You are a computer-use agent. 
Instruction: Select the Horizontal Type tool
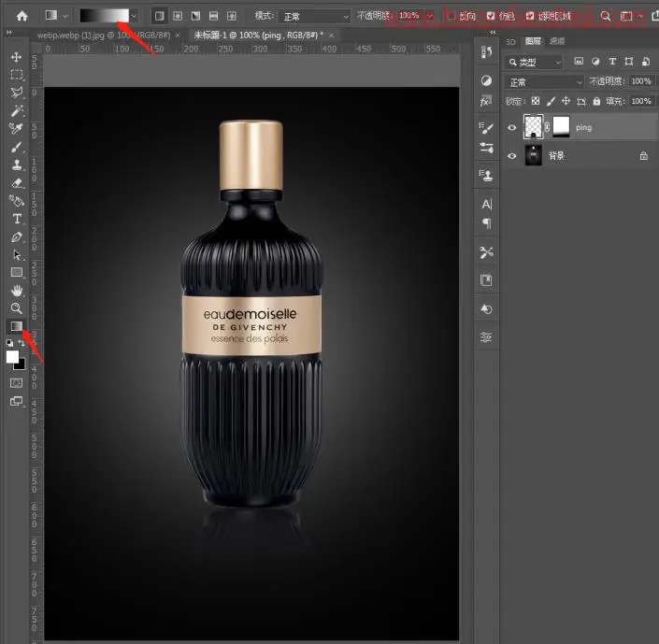pos(17,219)
